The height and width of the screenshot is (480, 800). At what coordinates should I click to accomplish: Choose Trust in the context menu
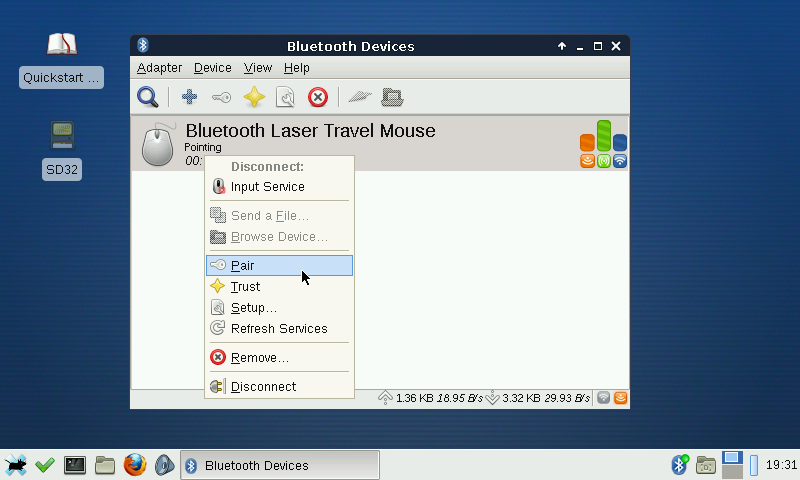tap(245, 286)
